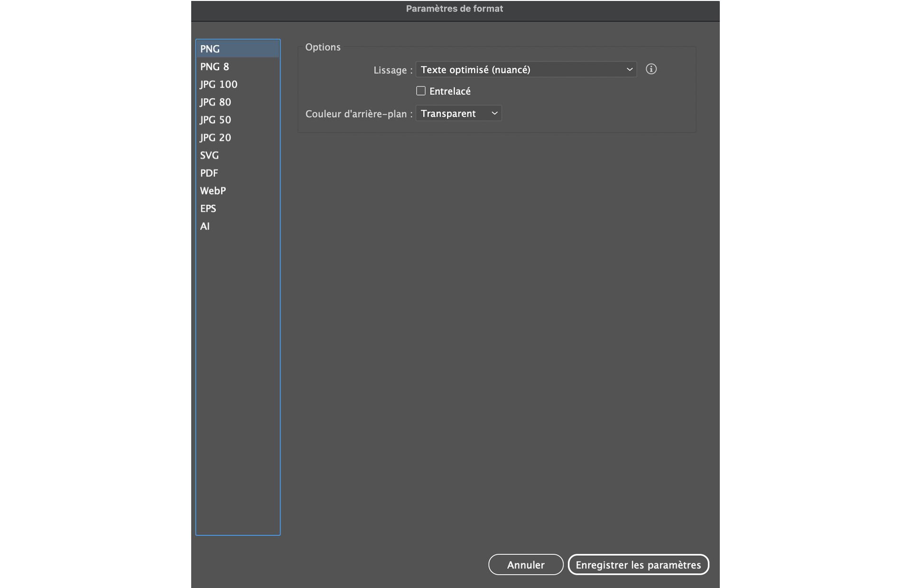The image size is (911, 588).
Task: Choose JPG 80 from format list
Action: point(215,102)
